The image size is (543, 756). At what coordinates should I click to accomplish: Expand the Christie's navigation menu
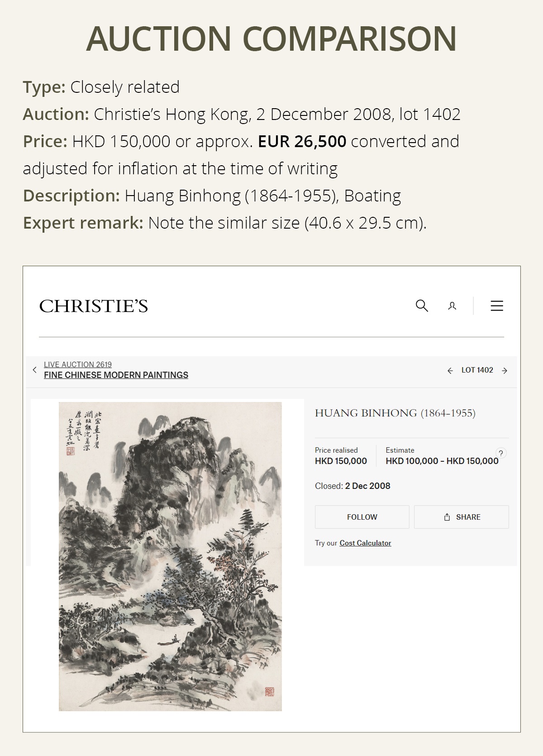pos(496,306)
